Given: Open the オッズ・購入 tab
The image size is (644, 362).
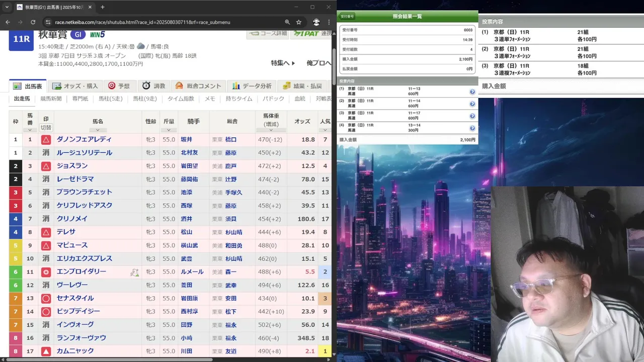Looking at the screenshot, I should 75,86.
